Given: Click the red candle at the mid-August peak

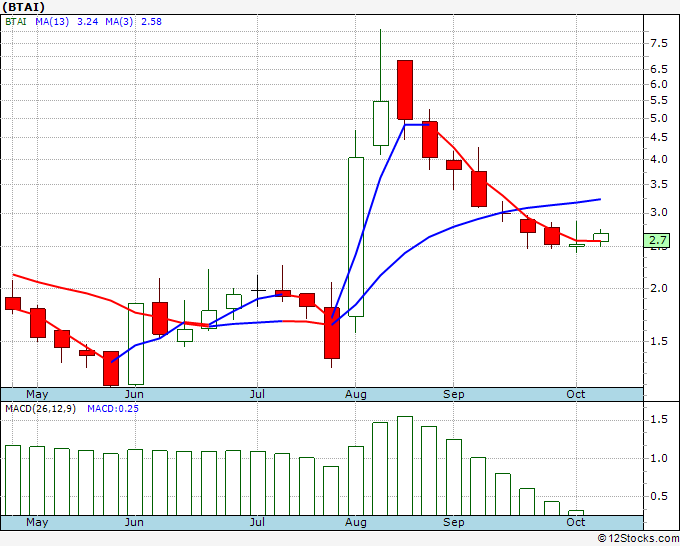Looking at the screenshot, I should point(405,90).
